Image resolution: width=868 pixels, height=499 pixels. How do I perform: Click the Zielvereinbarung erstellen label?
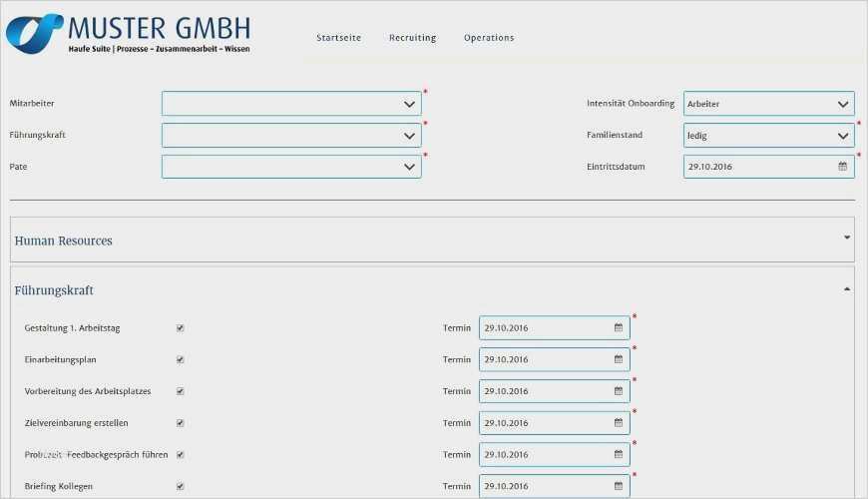pyautogui.click(x=77, y=422)
